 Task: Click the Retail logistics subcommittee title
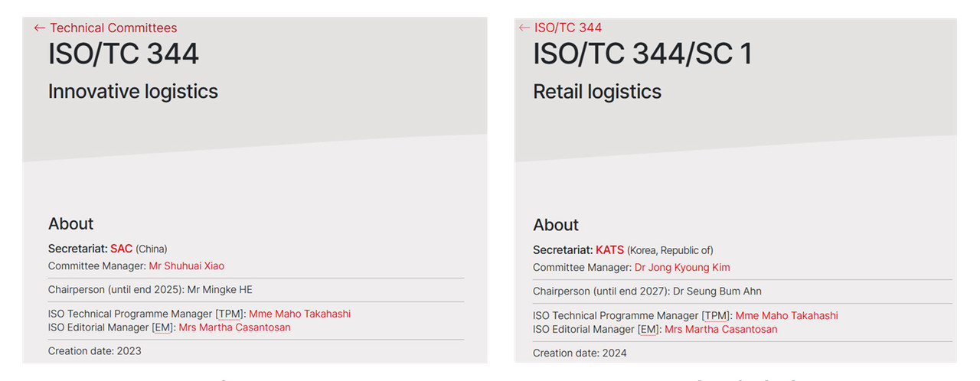point(597,92)
